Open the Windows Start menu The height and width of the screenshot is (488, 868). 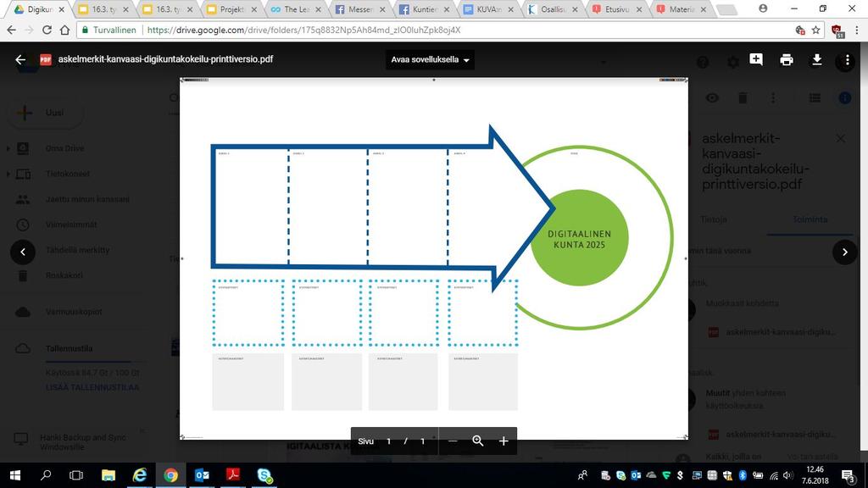pos(15,475)
